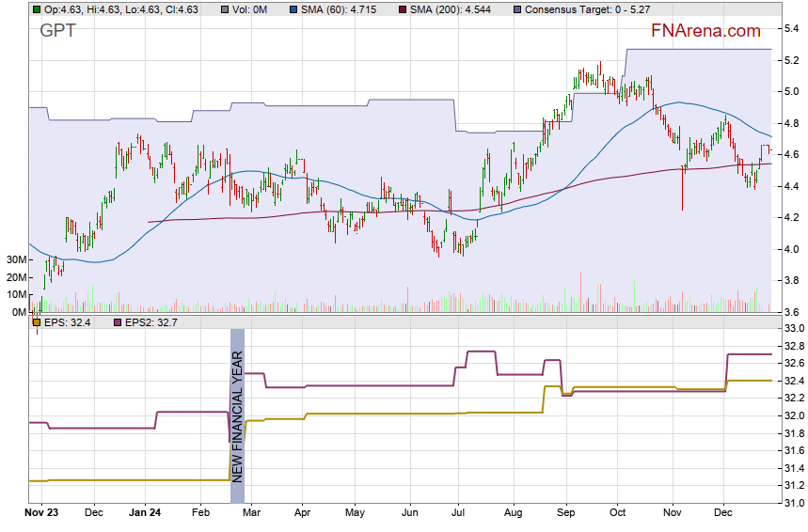Screen dimensions: 808x532
Task: Click the 30M volume axis label
Action: click(15, 259)
